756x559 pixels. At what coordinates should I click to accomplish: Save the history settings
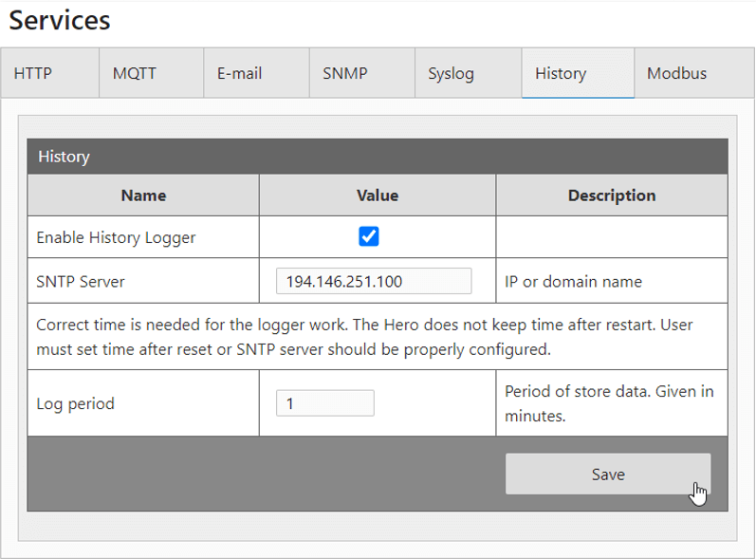click(x=607, y=474)
